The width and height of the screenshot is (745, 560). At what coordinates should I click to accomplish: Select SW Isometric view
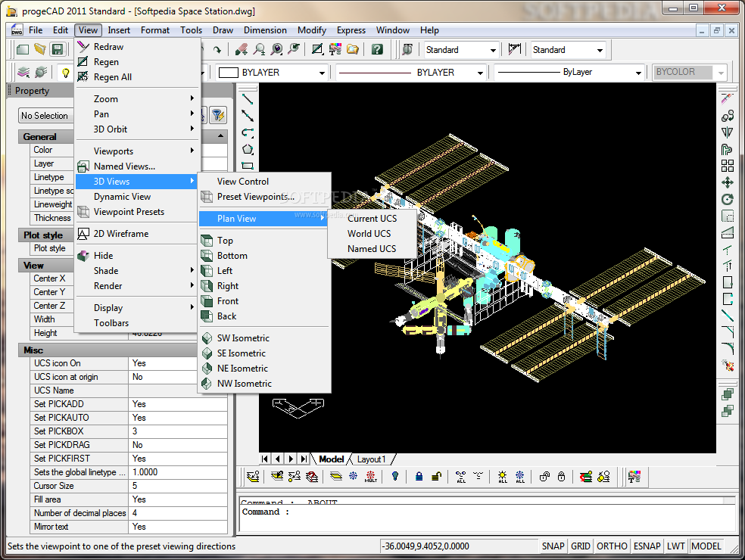[243, 338]
